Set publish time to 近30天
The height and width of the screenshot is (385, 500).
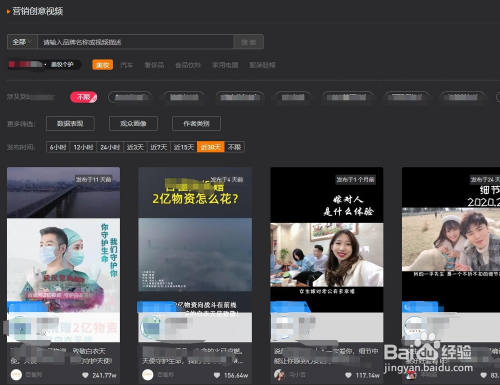pyautogui.click(x=211, y=147)
